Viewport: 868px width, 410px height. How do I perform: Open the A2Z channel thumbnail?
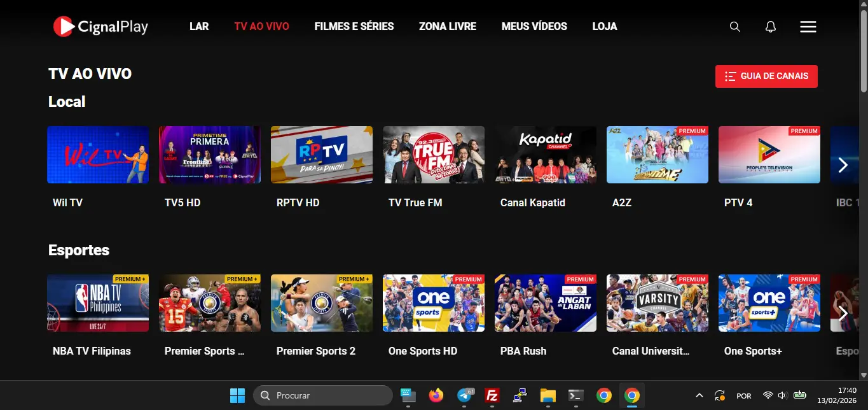click(x=658, y=155)
